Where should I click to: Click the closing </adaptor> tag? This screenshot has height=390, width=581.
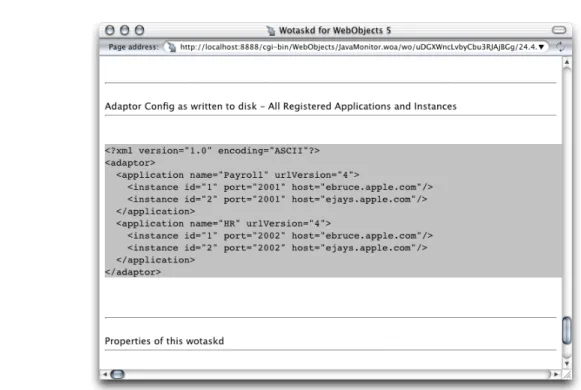tap(133, 272)
